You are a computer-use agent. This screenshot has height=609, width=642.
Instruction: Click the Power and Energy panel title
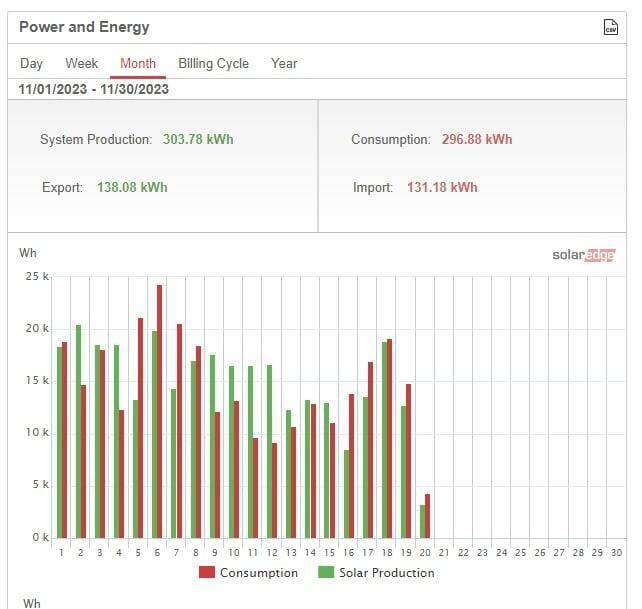click(x=84, y=27)
